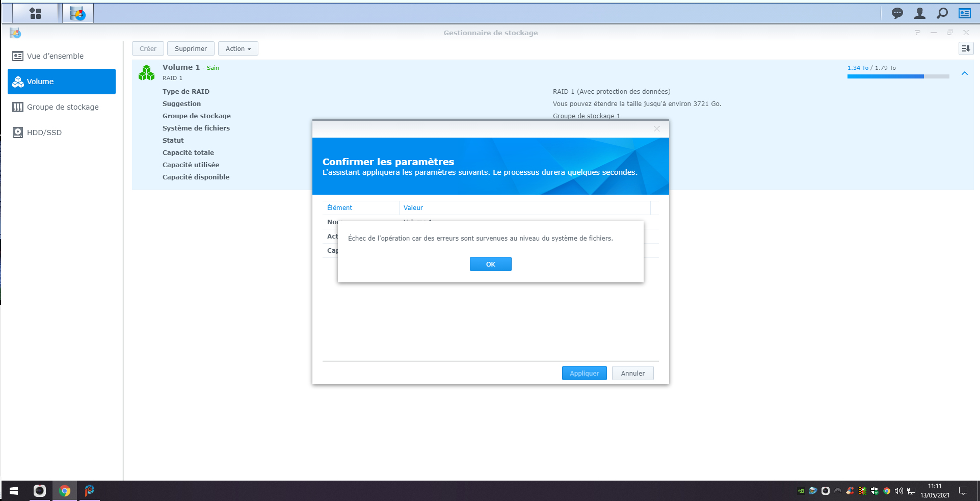This screenshot has height=501, width=980.
Task: Open the Action dropdown menu
Action: tap(238, 48)
